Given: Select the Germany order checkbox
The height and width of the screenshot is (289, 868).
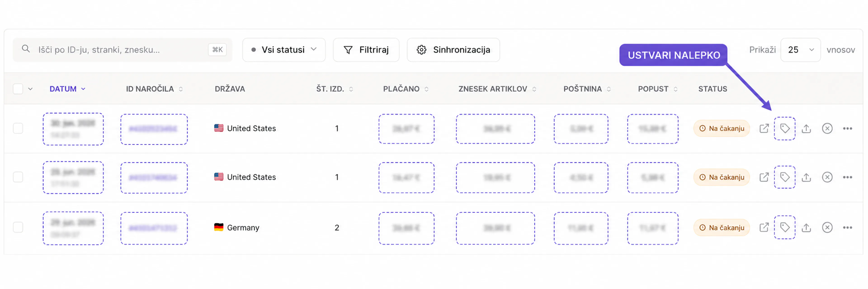Looking at the screenshot, I should point(18,227).
